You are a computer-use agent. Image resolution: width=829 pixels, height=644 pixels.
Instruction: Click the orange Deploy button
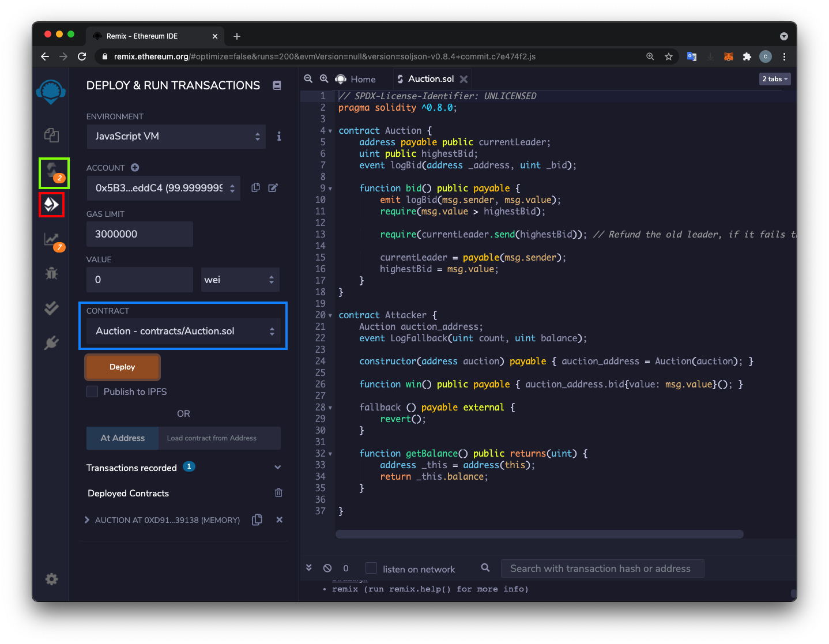coord(122,367)
